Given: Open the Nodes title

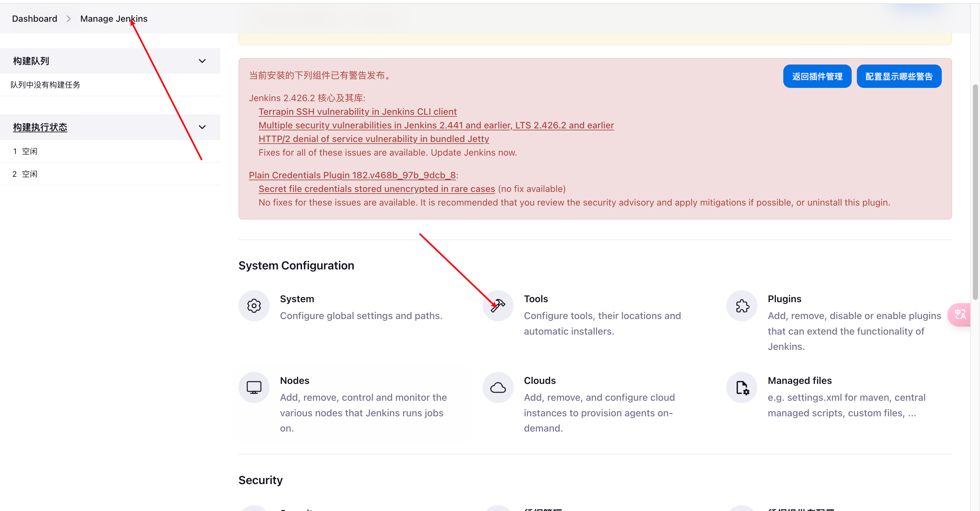Looking at the screenshot, I should [295, 380].
